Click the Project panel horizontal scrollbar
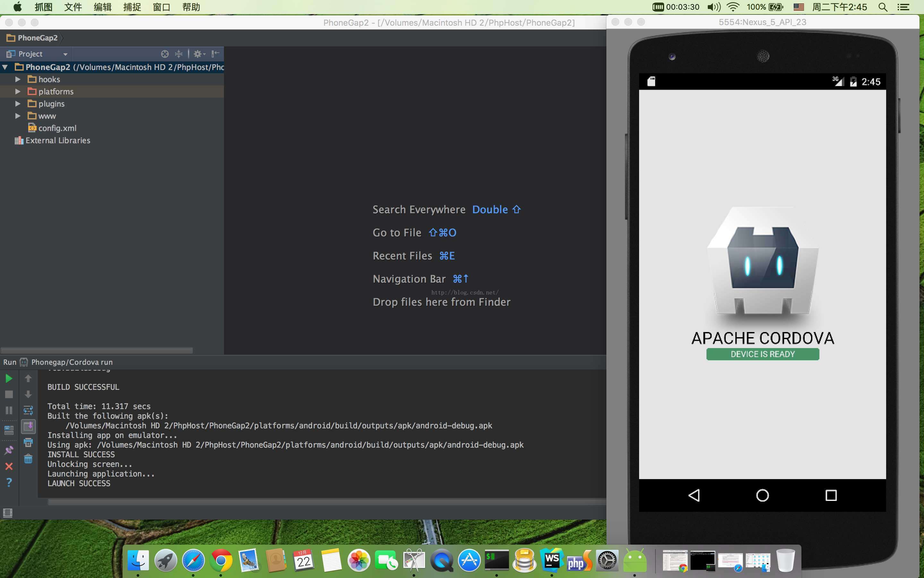 click(x=97, y=350)
